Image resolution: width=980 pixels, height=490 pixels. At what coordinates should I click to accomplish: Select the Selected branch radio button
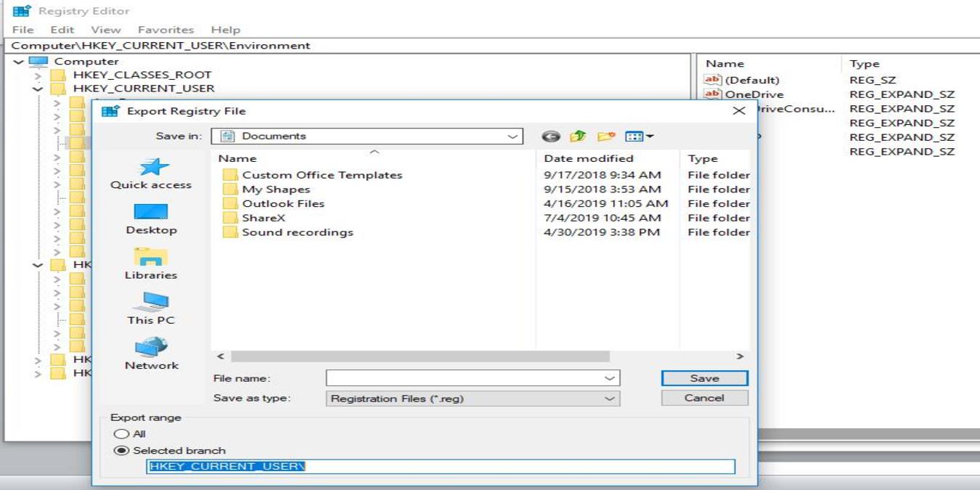coord(121,450)
